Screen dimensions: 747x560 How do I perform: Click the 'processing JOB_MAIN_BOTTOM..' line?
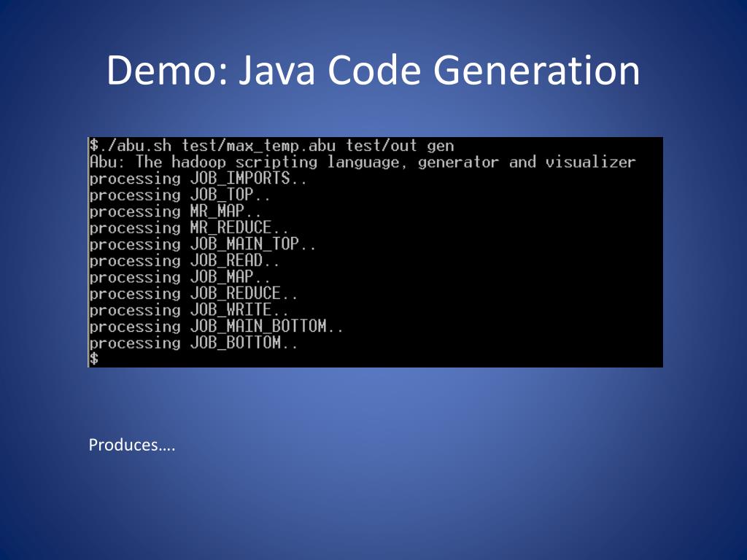[216, 327]
